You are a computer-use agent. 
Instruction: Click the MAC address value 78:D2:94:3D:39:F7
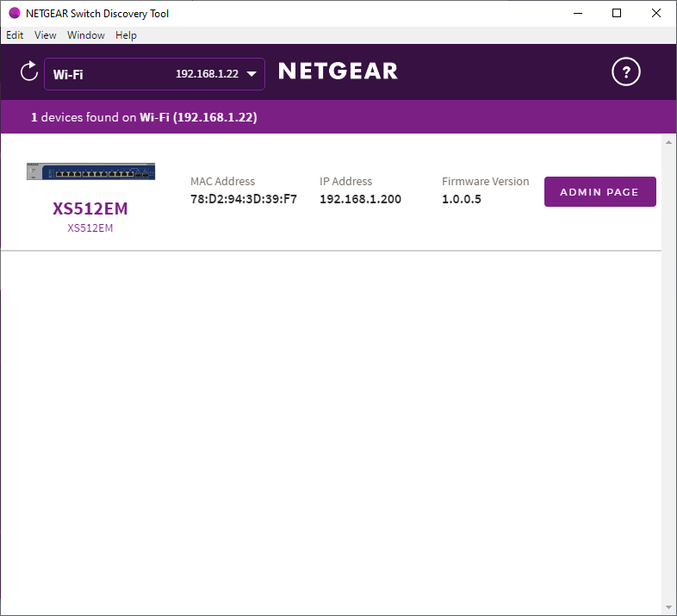click(244, 199)
